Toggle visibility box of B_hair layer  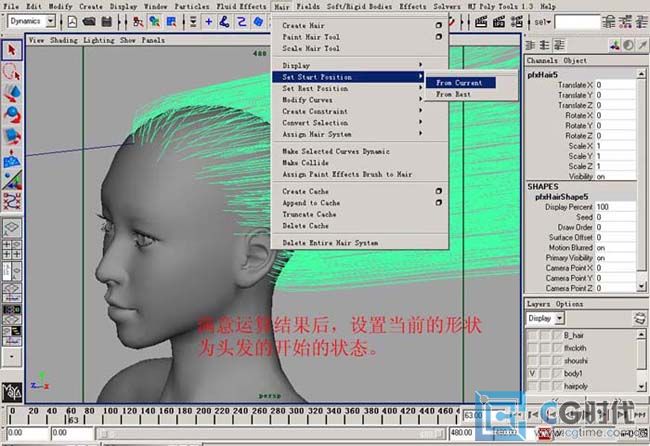(533, 335)
